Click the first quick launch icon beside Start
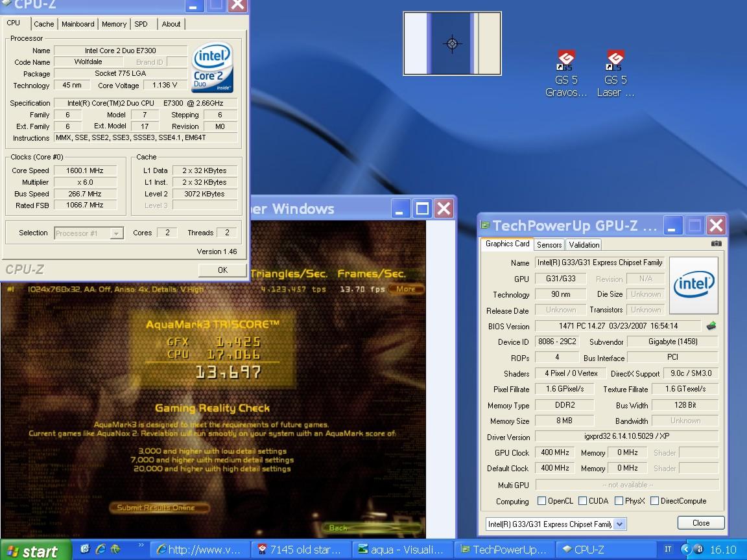747x560 pixels. [x=86, y=549]
